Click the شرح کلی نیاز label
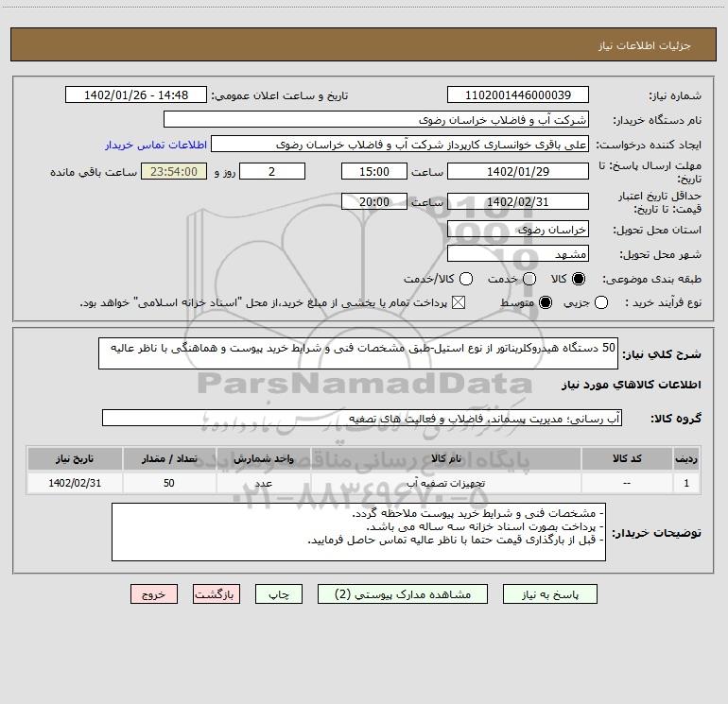This screenshot has height=704, width=728. [662, 354]
